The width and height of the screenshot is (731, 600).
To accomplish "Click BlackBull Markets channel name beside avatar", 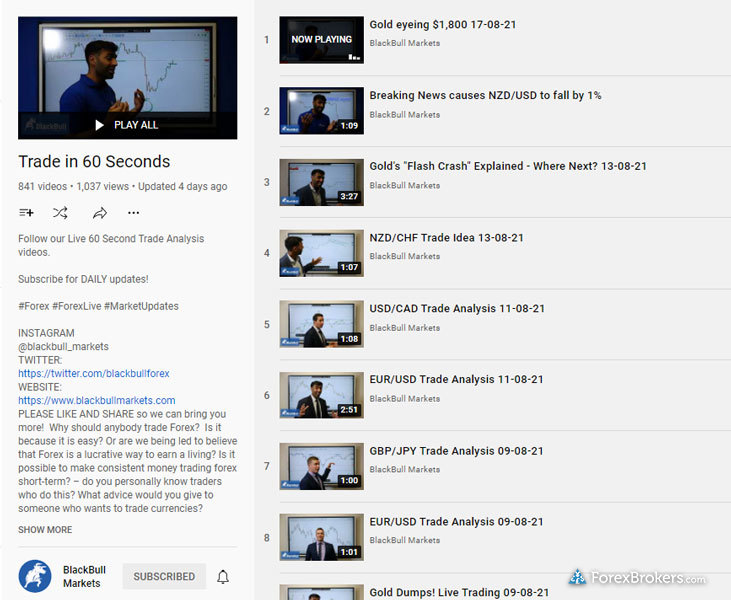I will point(84,577).
